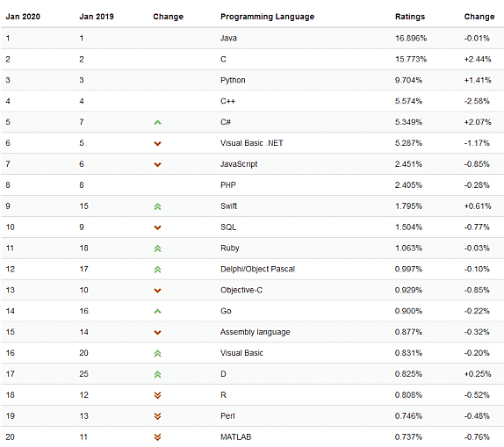
Task: Click the Jan 2020 column header
Action: click(x=23, y=17)
